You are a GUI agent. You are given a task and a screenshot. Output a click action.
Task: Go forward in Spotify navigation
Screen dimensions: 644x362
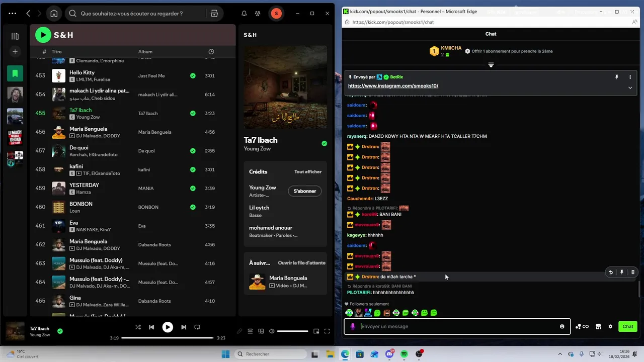click(39, 14)
